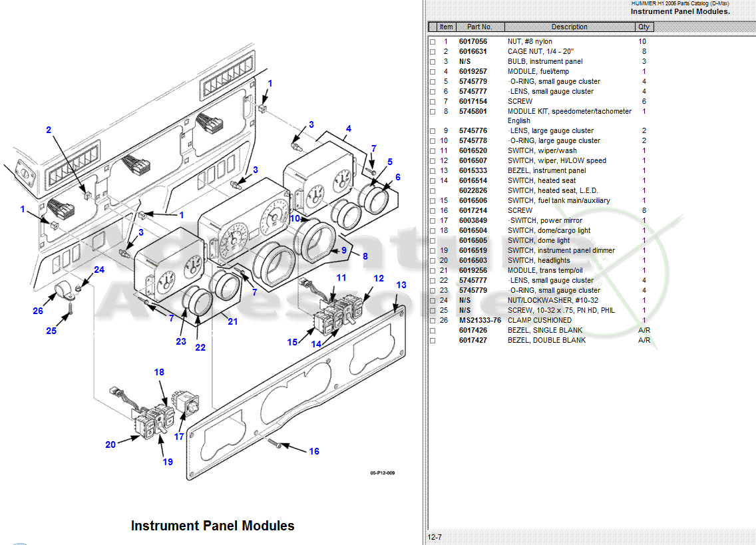Image resolution: width=756 pixels, height=545 pixels.
Task: Click callout 8 on the speedometer module
Action: point(365,257)
